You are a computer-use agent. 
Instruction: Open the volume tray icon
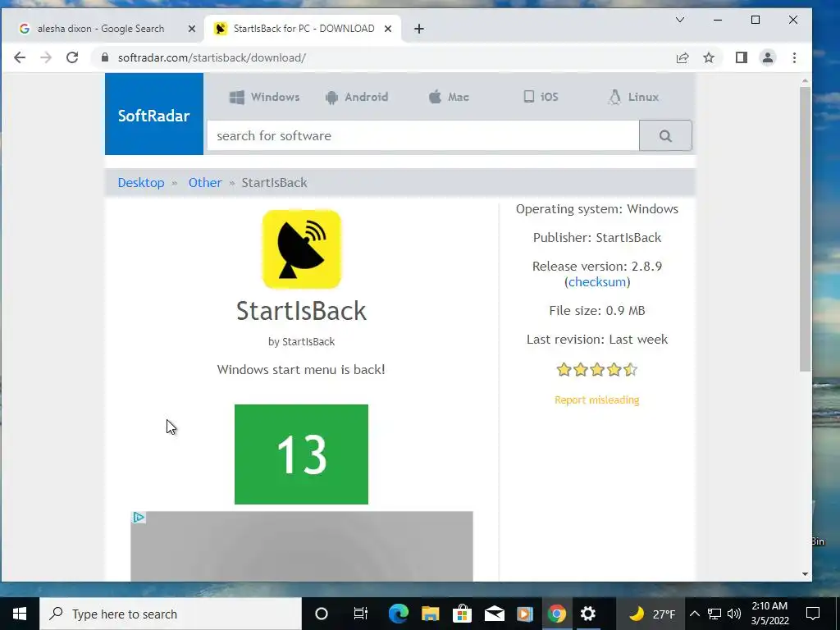[734, 614]
